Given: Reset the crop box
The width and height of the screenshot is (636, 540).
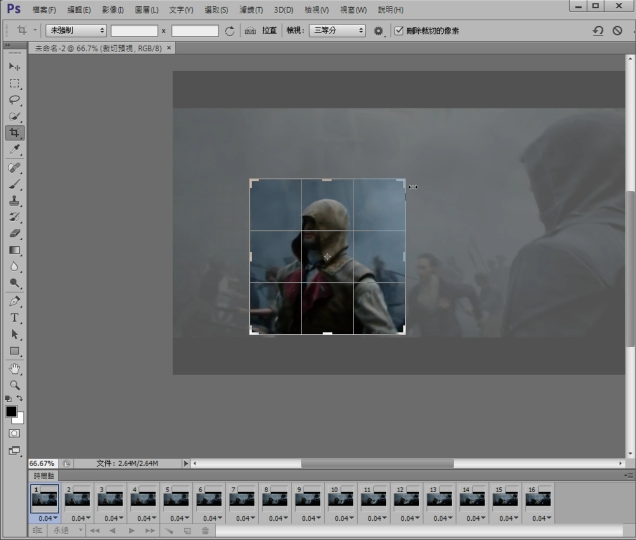Looking at the screenshot, I should [598, 31].
